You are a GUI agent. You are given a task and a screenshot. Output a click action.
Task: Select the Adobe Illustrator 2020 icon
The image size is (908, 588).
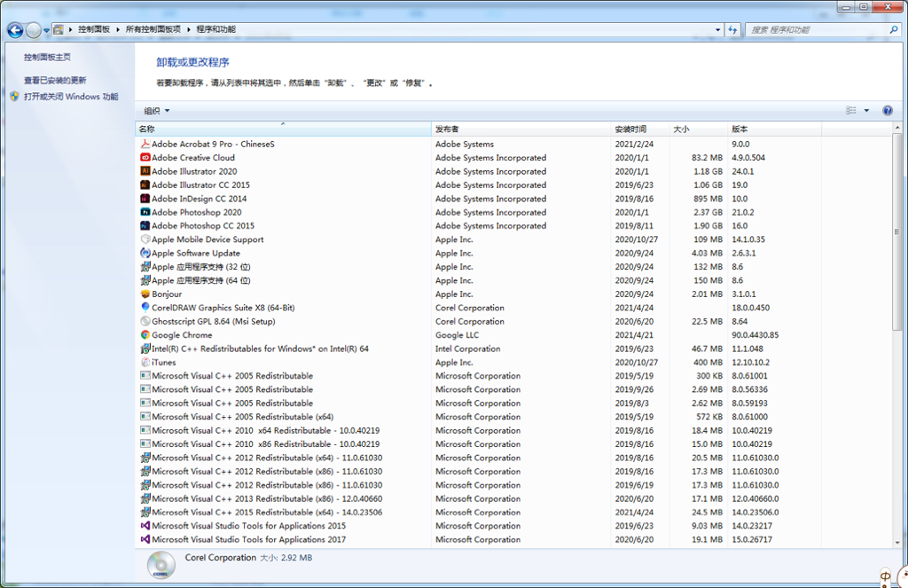(145, 171)
